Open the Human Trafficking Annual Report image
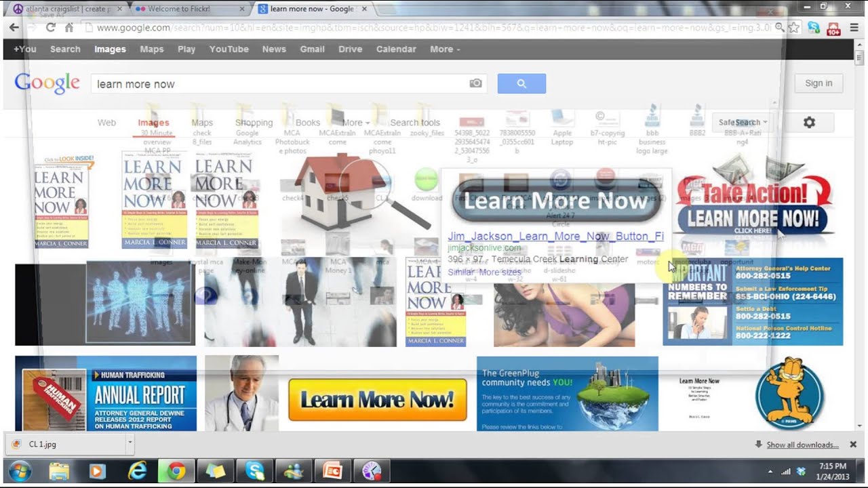Viewport: 868px width, 488px height. (106, 393)
